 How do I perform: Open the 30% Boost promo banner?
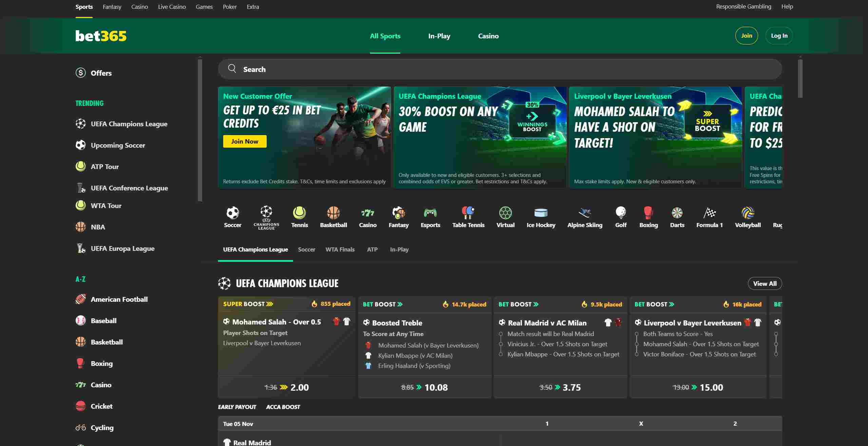[x=480, y=137]
